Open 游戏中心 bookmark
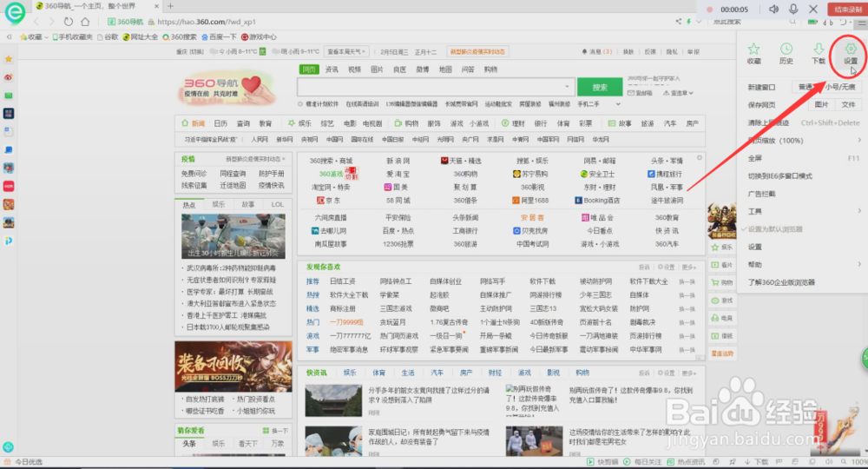Image resolution: width=868 pixels, height=469 pixels. pos(259,37)
